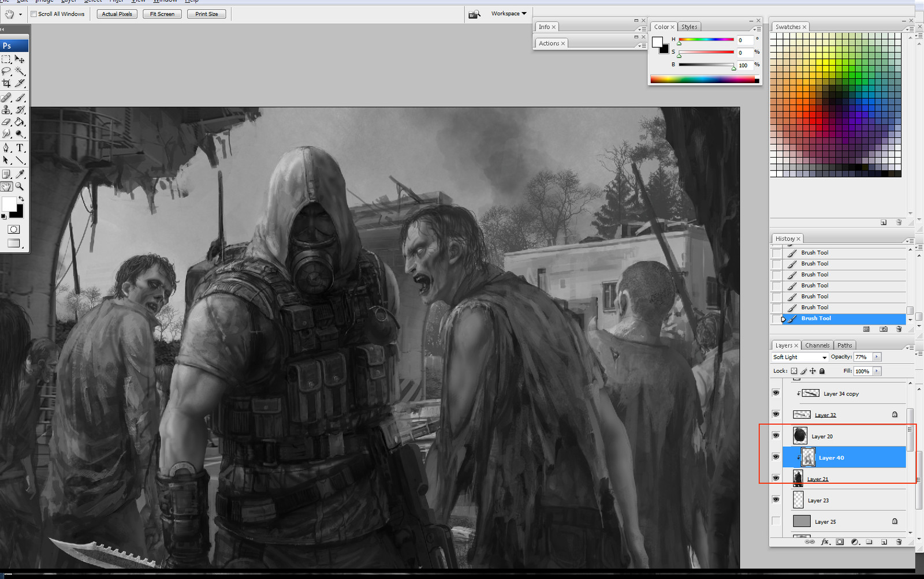
Task: Enable Scroll All Windows checkbox
Action: (x=33, y=14)
